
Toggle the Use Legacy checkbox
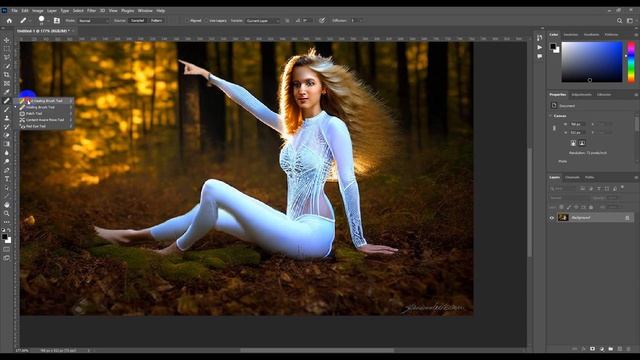(207, 20)
